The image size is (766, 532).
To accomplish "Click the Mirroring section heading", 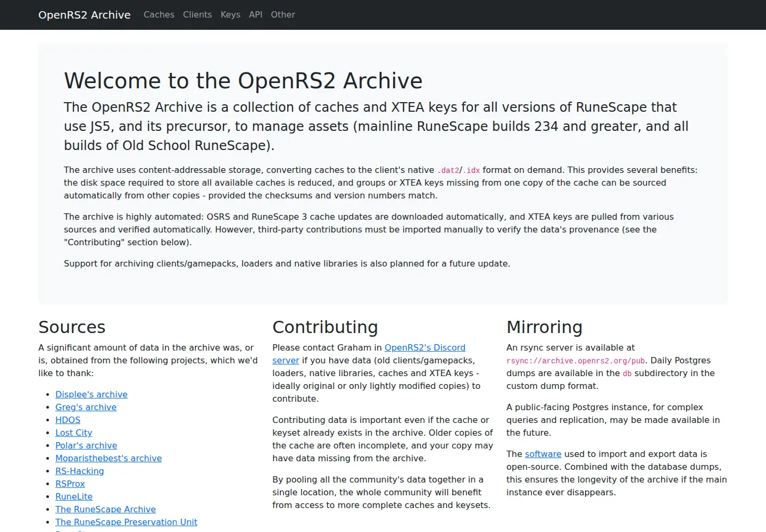I will (x=544, y=327).
